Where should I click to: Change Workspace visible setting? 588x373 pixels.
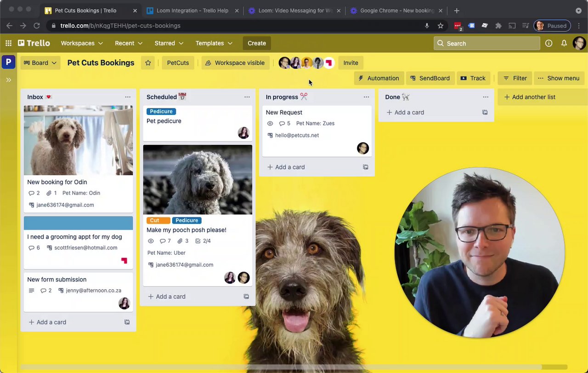click(x=235, y=63)
